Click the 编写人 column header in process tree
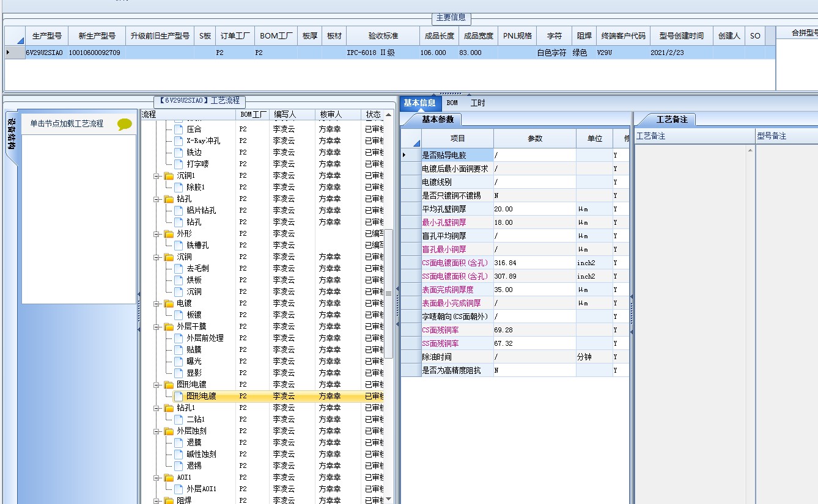This screenshot has width=818, height=504. click(x=293, y=114)
